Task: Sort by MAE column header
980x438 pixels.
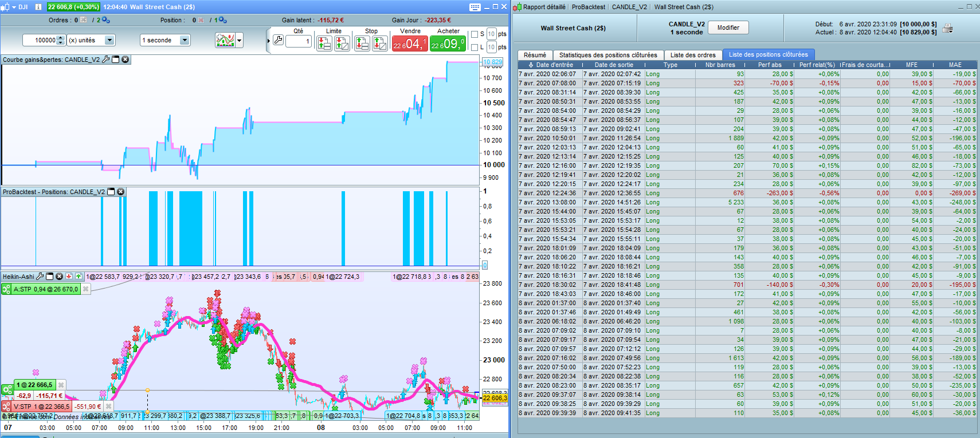Action: click(955, 65)
